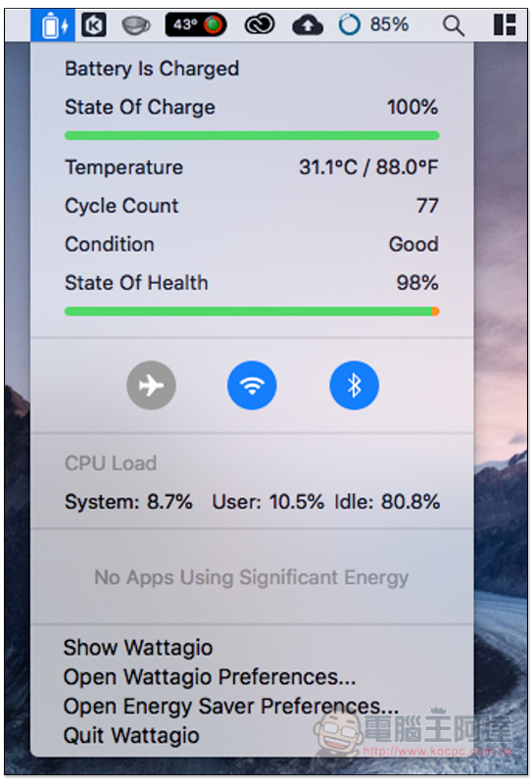
Task: Toggle the Bluetooth button off
Action: click(354, 385)
